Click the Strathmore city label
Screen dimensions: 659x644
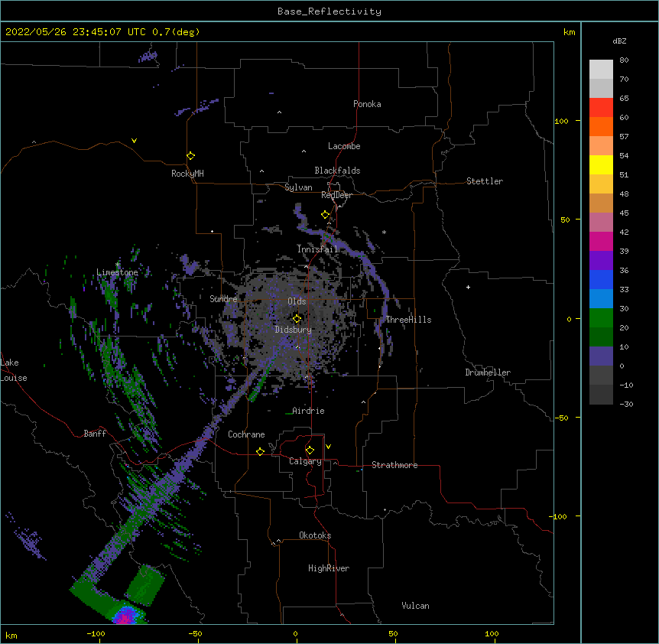click(x=394, y=465)
